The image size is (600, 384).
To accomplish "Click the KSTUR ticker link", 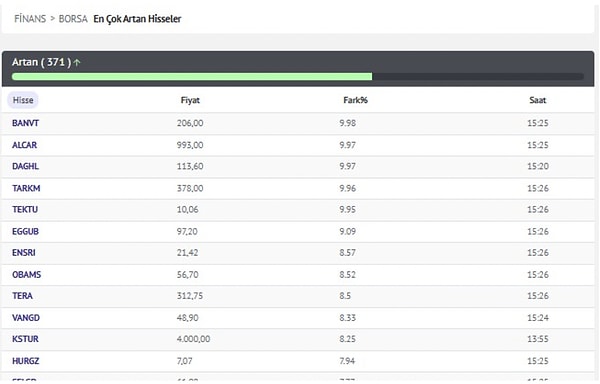I will (25, 339).
